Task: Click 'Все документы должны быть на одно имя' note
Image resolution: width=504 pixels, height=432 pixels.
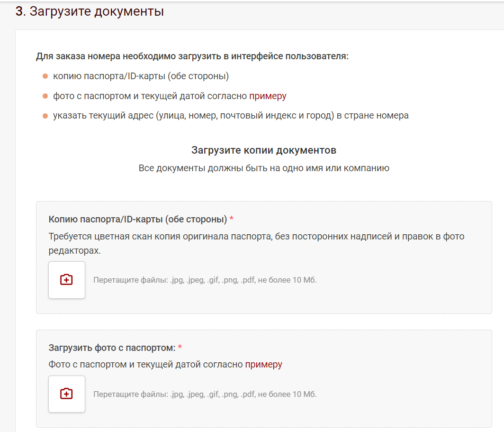Action: 264,168
